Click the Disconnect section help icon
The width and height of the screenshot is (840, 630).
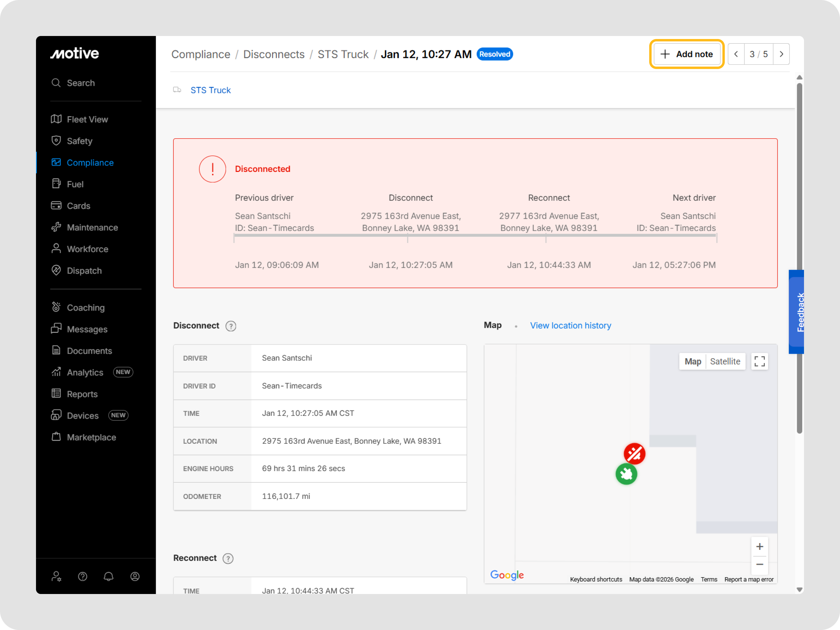[230, 326]
